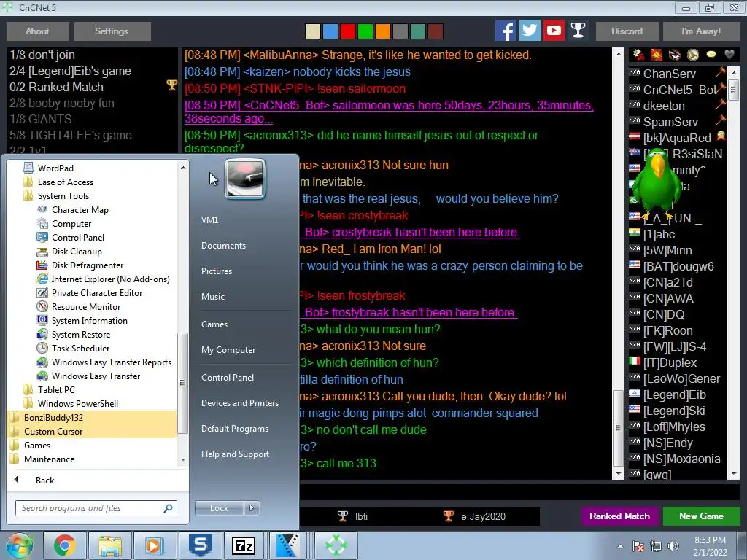The height and width of the screenshot is (560, 747).
Task: Open Help and Support
Action: [236, 454]
